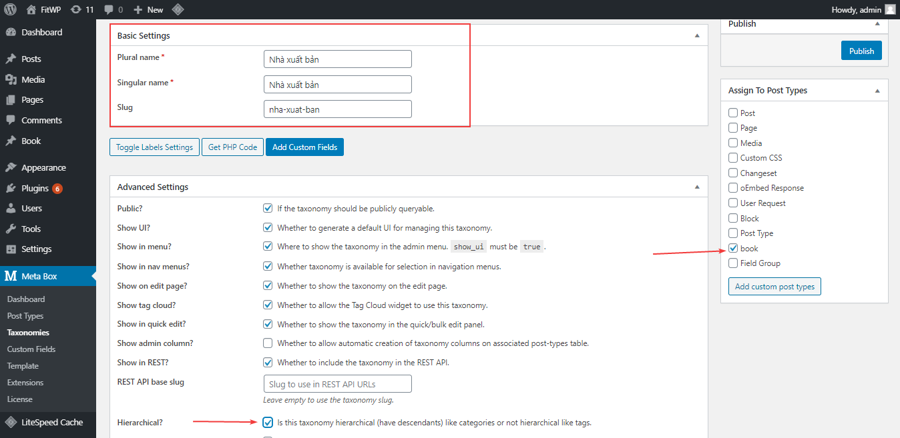Check the Post checkbox under Assign To Post Types
Image resolution: width=900 pixels, height=438 pixels.
point(733,113)
